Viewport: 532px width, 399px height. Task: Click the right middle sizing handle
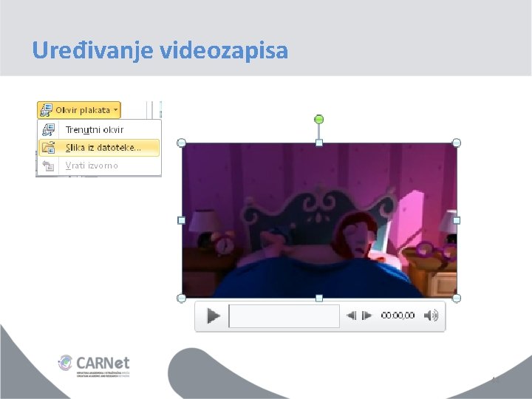point(457,220)
